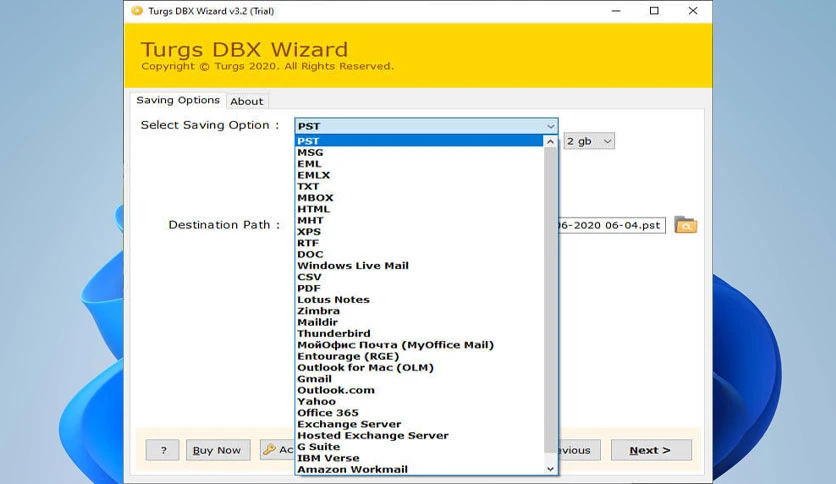Click the dropdown list scroll up arrow
This screenshot has height=484, width=836.
(x=550, y=141)
